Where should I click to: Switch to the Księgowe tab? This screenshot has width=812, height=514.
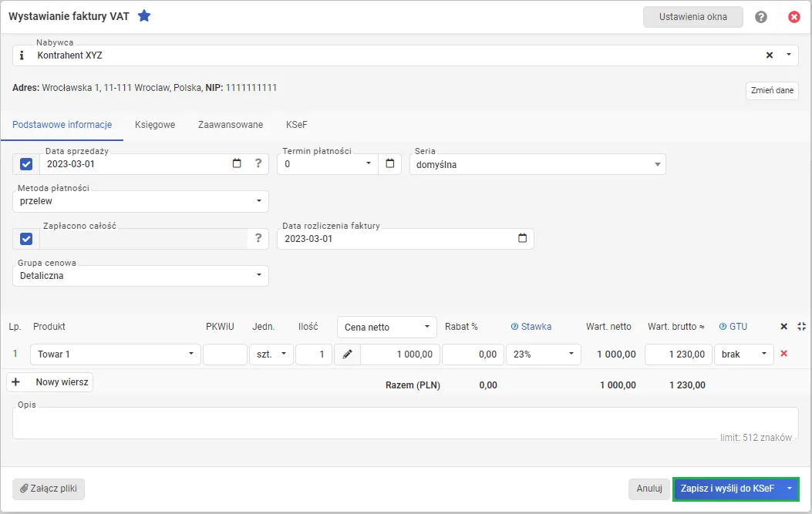pos(155,125)
